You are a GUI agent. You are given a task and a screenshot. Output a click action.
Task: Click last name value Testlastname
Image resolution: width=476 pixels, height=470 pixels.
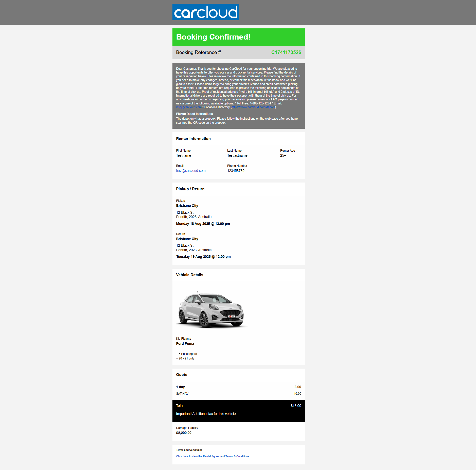tap(237, 155)
